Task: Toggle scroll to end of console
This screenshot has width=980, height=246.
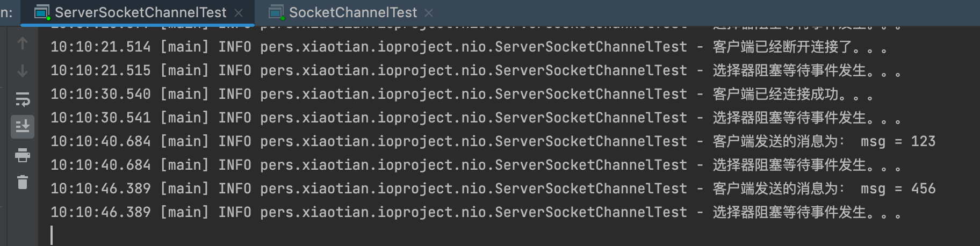Action: [23, 127]
